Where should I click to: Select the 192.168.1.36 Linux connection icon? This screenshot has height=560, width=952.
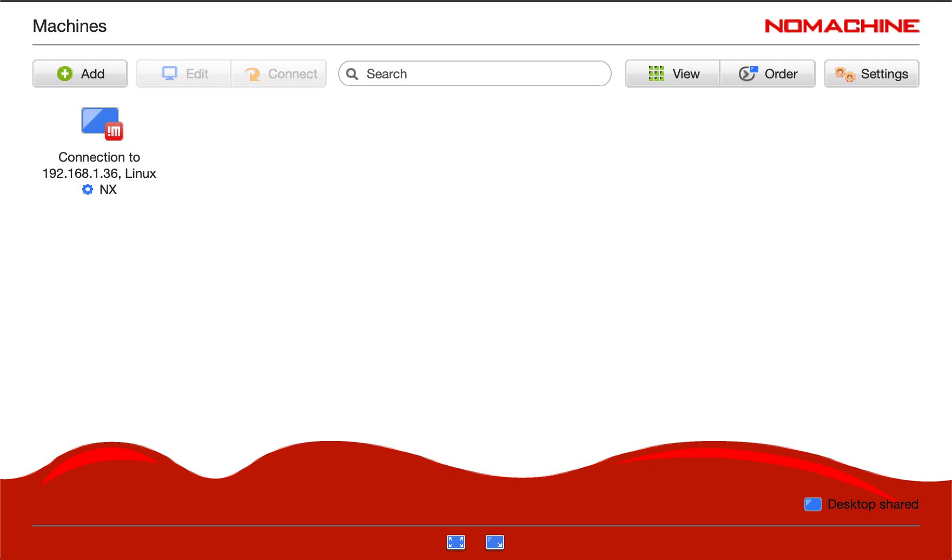(102, 123)
